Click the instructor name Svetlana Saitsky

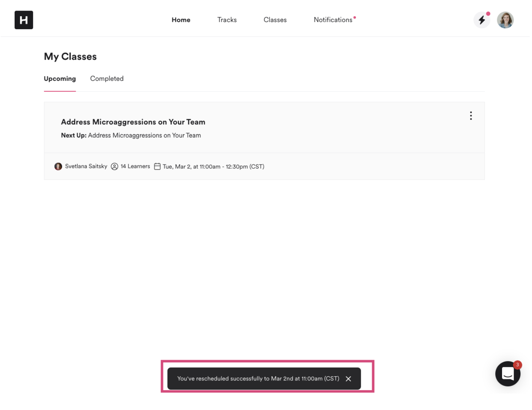[x=86, y=166]
